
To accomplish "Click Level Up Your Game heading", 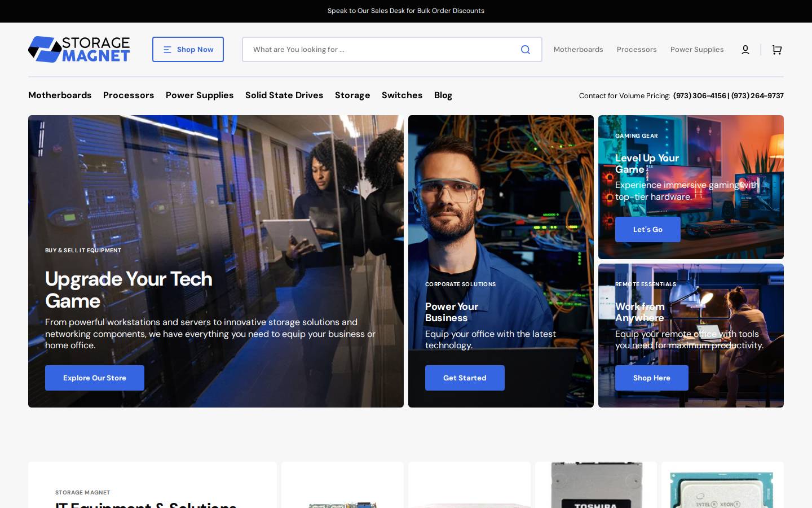I will [x=647, y=164].
